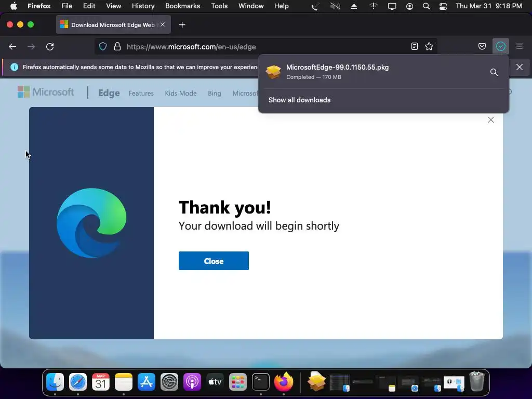Click the date and time clock

[x=488, y=6]
